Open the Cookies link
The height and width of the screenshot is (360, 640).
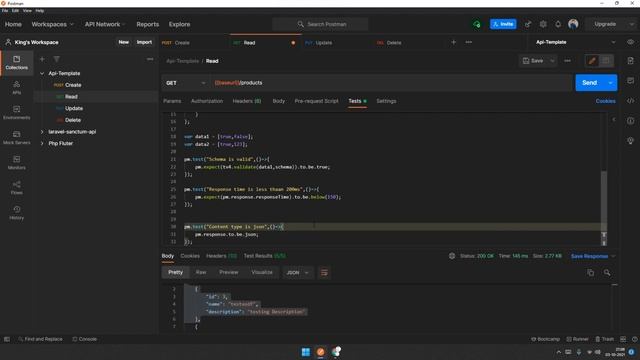(605, 101)
